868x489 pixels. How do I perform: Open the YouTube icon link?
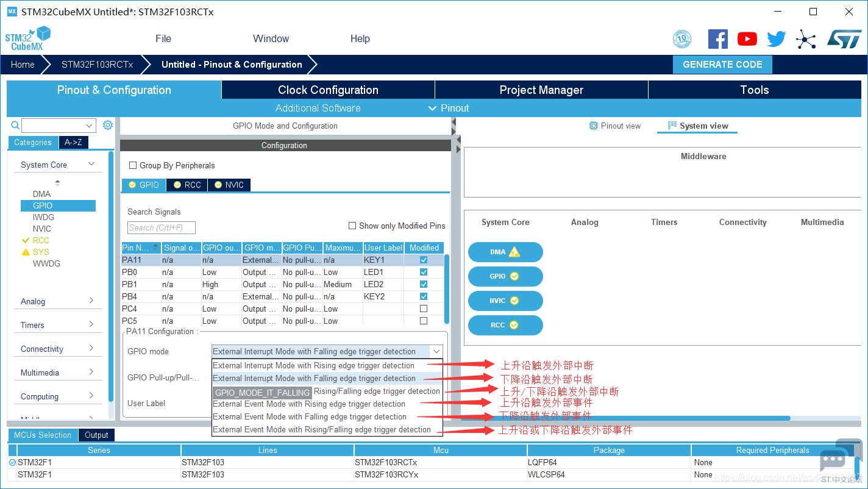tap(747, 39)
